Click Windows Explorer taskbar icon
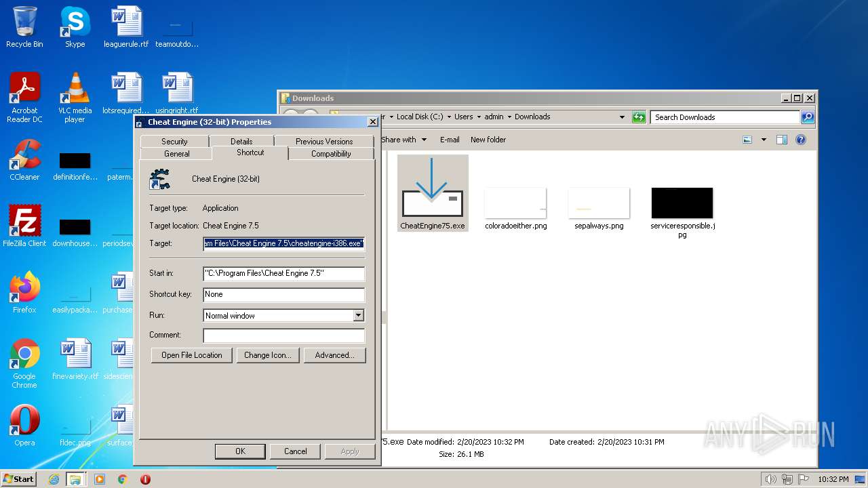The image size is (868, 488). click(x=75, y=479)
